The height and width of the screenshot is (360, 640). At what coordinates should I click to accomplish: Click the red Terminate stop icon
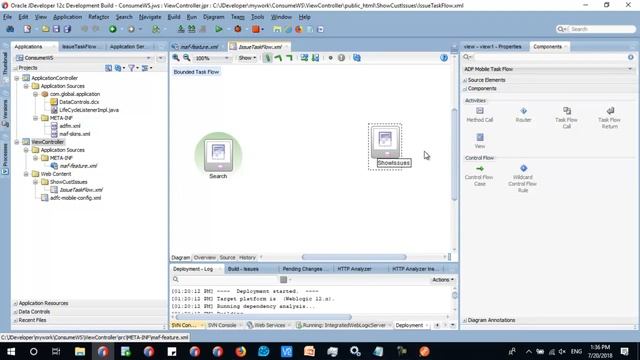pyautogui.click(x=256, y=29)
